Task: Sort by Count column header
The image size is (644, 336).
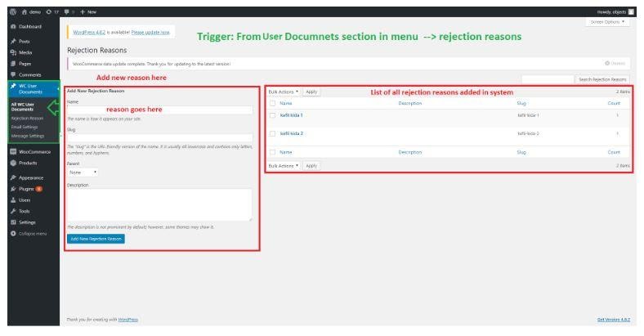Action: point(614,104)
